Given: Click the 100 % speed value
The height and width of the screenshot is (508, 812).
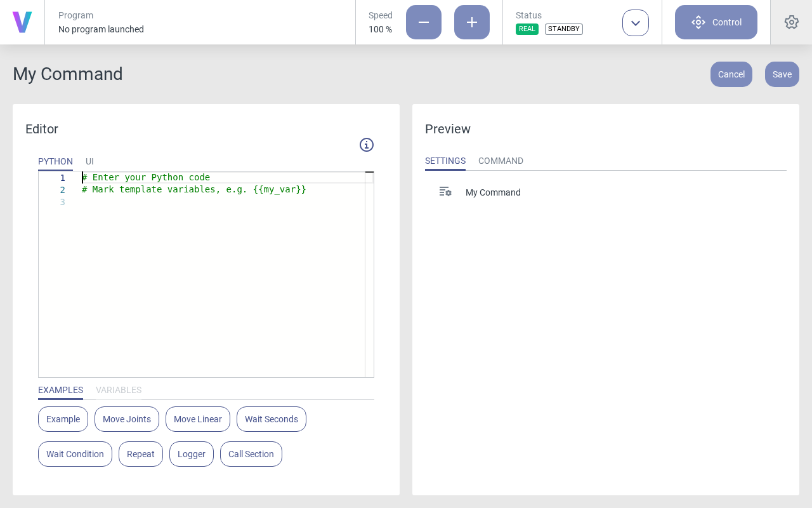Looking at the screenshot, I should (380, 29).
